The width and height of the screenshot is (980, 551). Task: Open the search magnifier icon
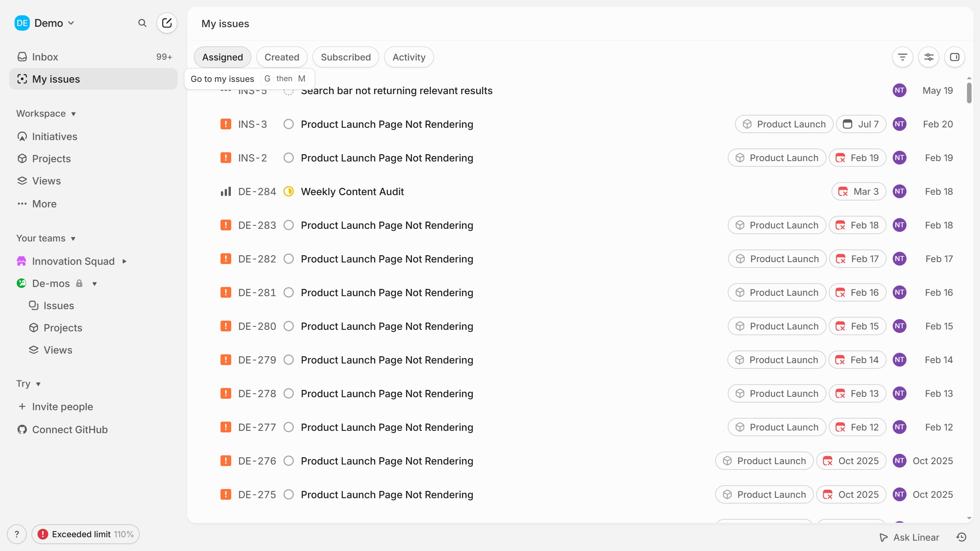(142, 23)
